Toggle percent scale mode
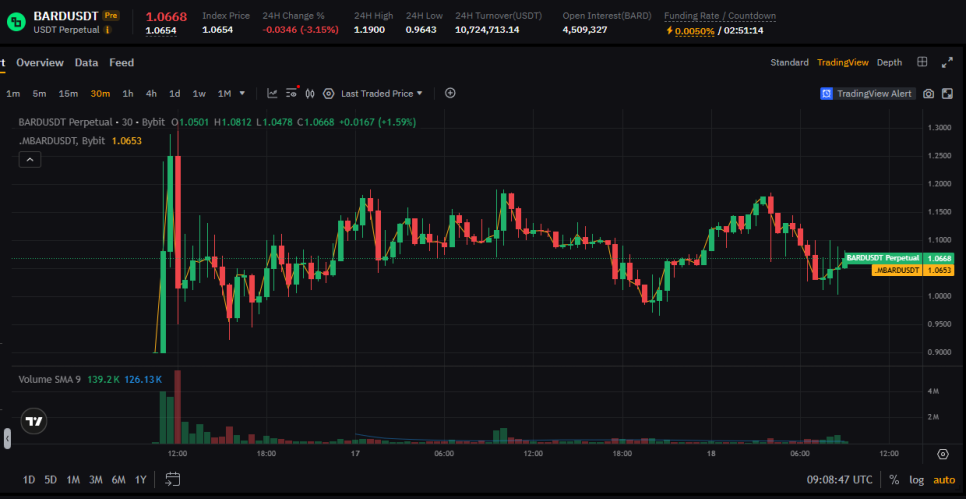Image resolution: width=966 pixels, height=499 pixels. pyautogui.click(x=894, y=480)
